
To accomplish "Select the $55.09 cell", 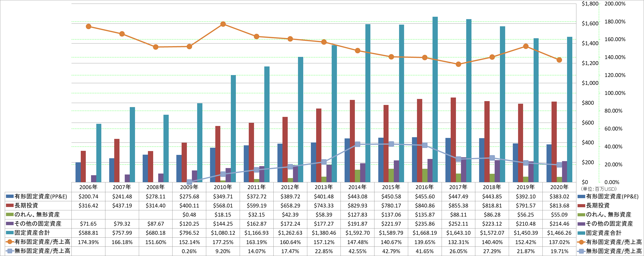I will [x=559, y=214].
